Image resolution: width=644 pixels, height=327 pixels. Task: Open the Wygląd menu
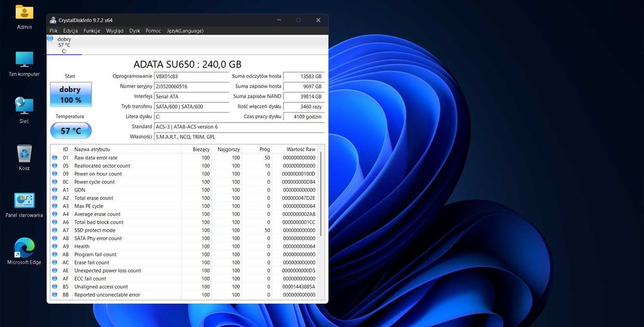point(115,31)
